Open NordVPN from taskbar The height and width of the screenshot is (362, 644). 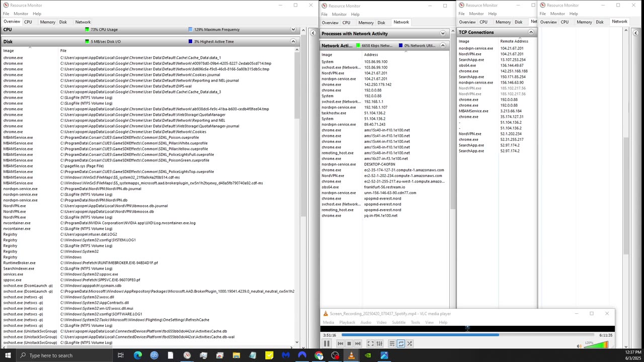point(302,355)
